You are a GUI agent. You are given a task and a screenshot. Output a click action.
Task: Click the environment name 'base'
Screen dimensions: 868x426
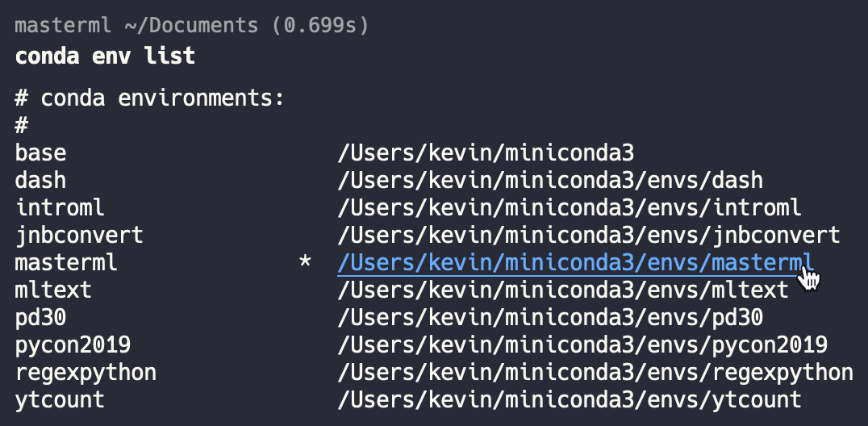[x=40, y=153]
